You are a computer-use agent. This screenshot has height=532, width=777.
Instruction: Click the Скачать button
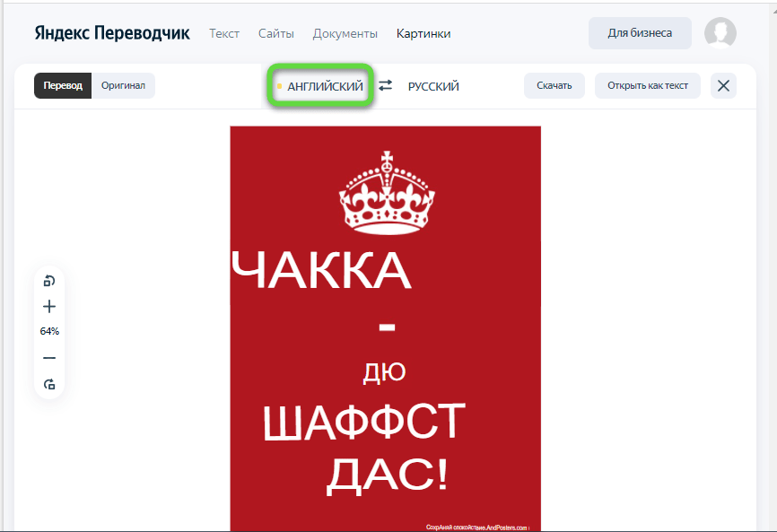click(x=554, y=86)
